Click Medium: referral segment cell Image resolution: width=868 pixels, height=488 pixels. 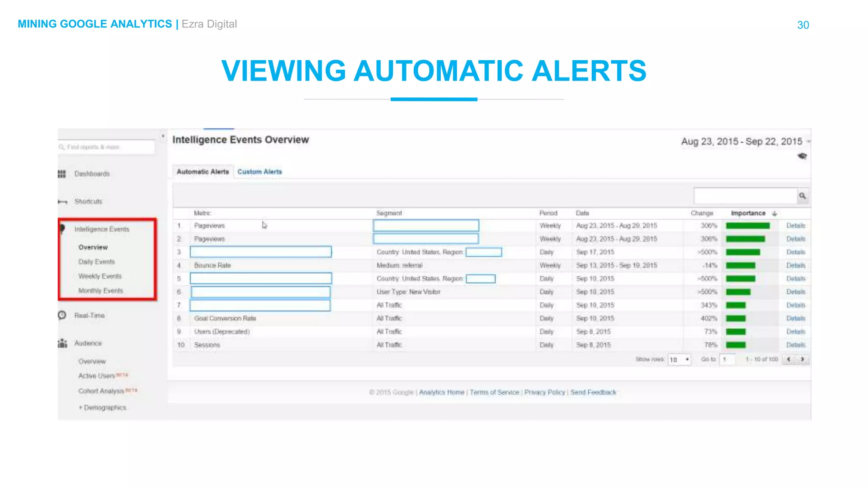point(400,266)
